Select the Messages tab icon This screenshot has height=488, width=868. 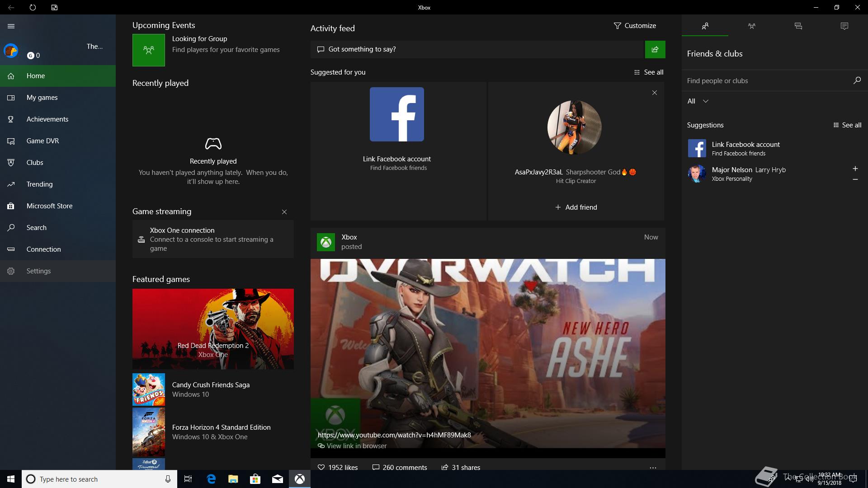pyautogui.click(x=798, y=26)
